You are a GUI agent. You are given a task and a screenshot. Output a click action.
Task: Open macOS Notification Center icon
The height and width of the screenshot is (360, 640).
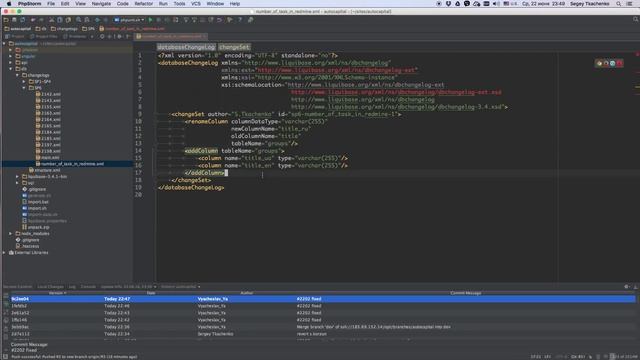pos(630,4)
